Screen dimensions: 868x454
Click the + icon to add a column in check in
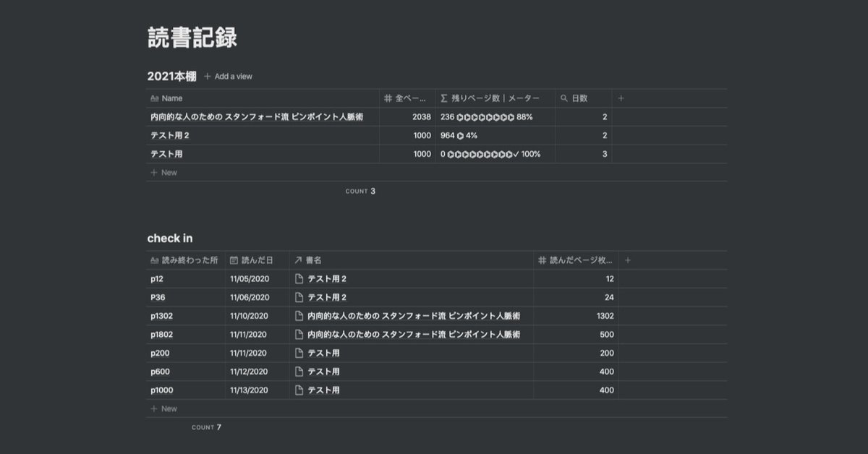pyautogui.click(x=629, y=260)
